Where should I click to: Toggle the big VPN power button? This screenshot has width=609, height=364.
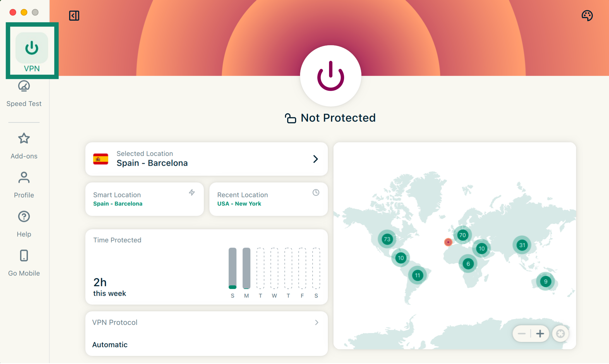coord(330,76)
